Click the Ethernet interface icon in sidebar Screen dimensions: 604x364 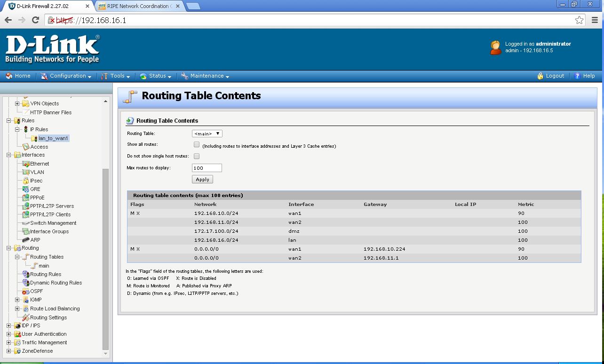click(26, 164)
